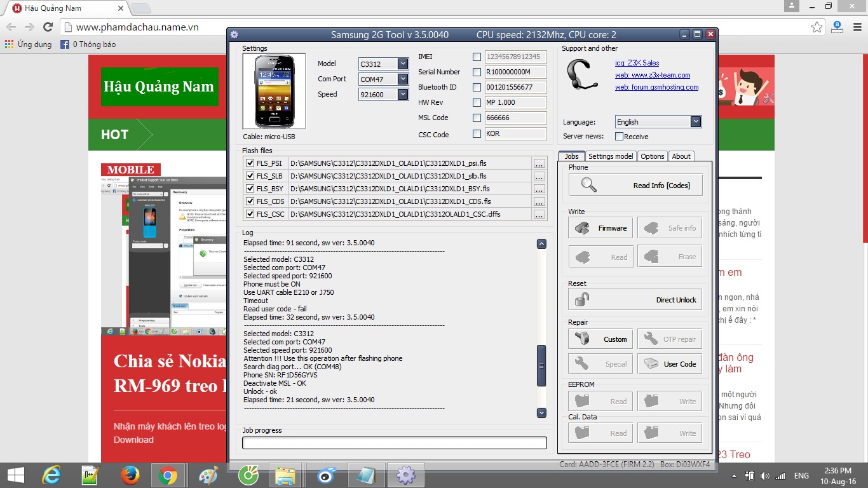This screenshot has height=488, width=868.
Task: Open the Ứng dụng apps shortcut in bookmarks bar
Action: point(29,44)
